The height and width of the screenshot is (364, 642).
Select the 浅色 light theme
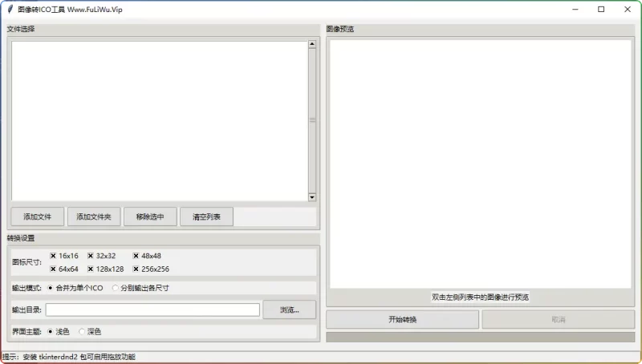(x=51, y=331)
